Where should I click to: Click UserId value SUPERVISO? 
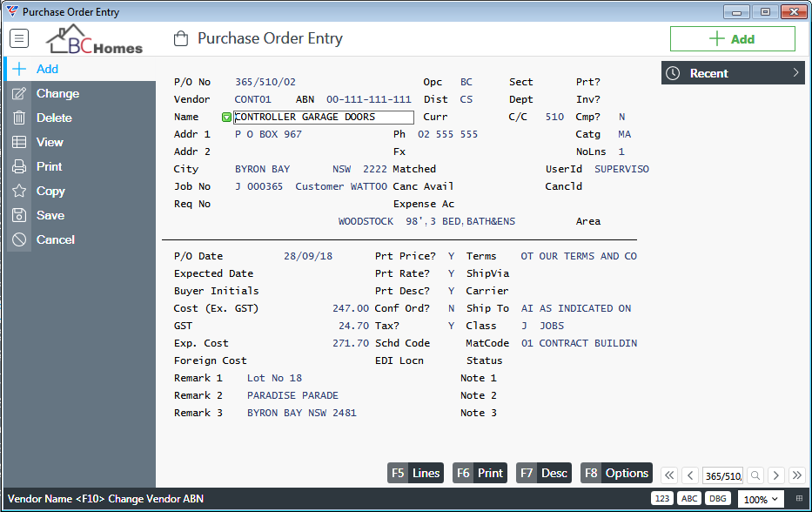(621, 169)
